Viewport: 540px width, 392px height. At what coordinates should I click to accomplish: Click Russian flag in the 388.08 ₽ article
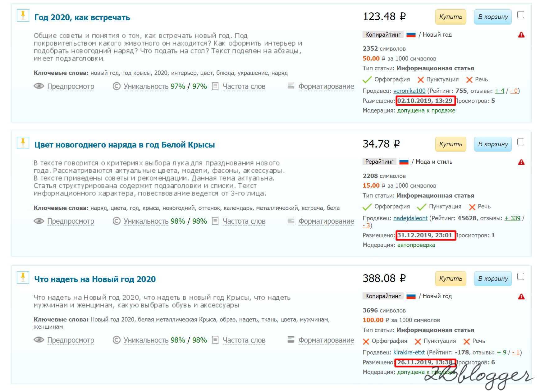pyautogui.click(x=411, y=296)
